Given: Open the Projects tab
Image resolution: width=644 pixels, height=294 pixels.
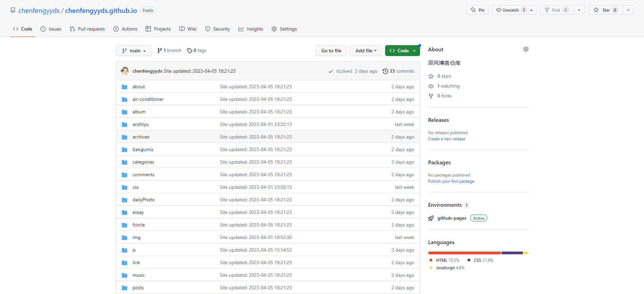Looking at the screenshot, I should click(158, 29).
